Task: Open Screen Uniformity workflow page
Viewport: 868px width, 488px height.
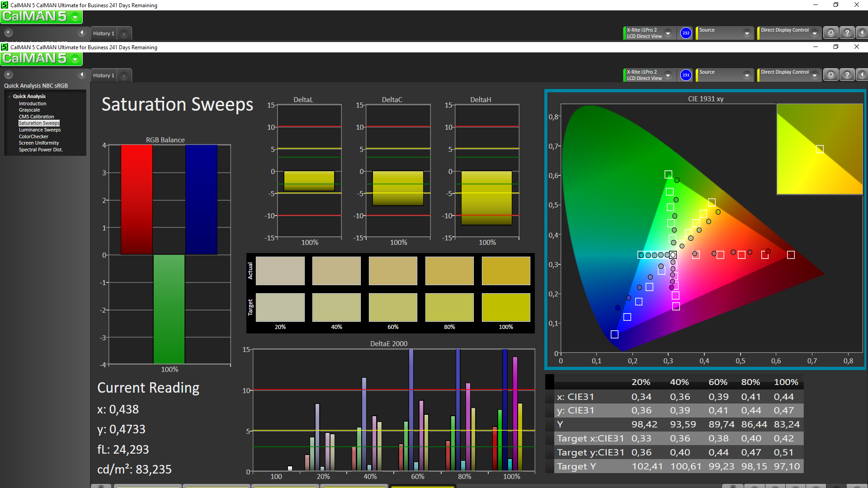Action: [x=39, y=143]
